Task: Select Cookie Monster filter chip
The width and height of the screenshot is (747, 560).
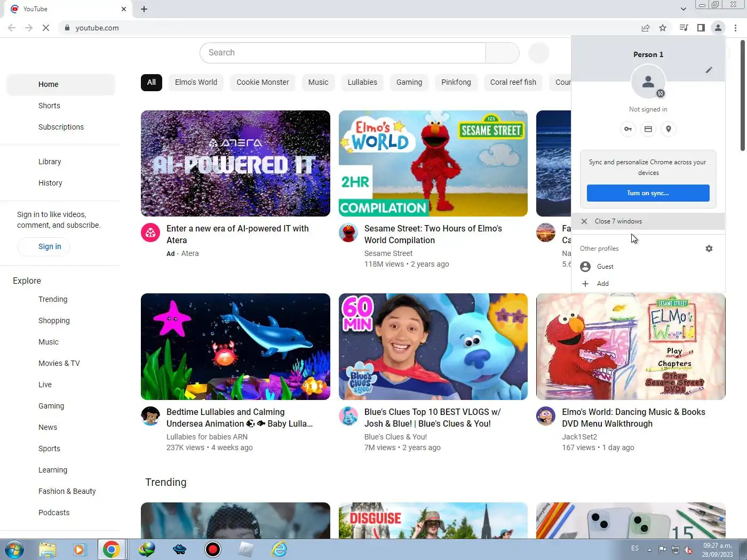Action: pyautogui.click(x=263, y=82)
